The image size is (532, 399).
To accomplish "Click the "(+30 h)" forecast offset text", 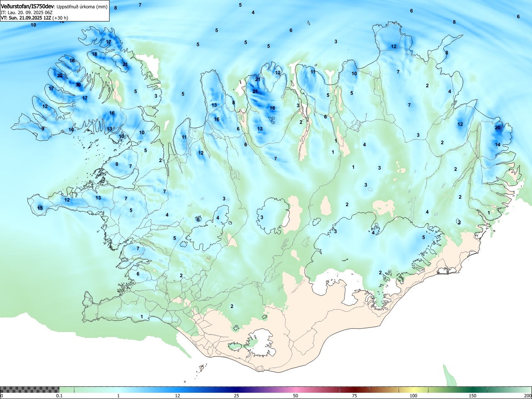I will click(60, 18).
